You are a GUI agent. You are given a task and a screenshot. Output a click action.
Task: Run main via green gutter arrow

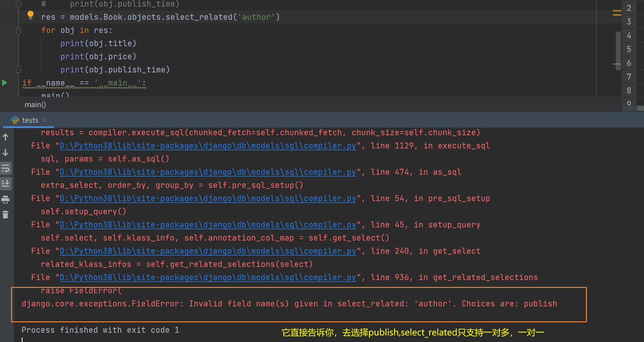tap(4, 83)
